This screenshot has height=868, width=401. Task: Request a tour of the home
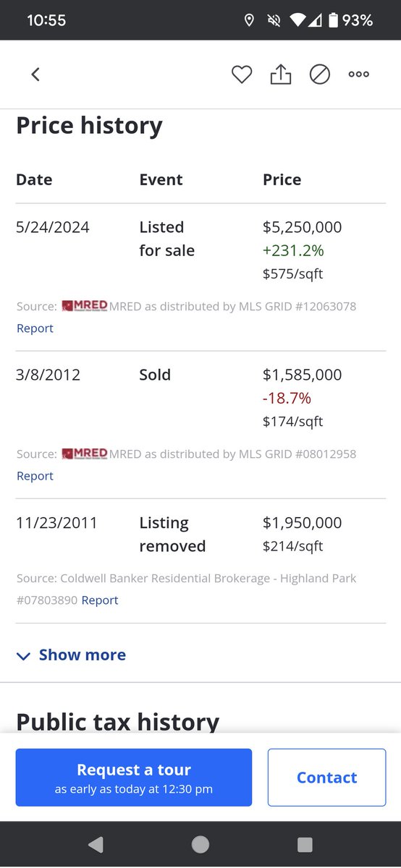coord(134,778)
